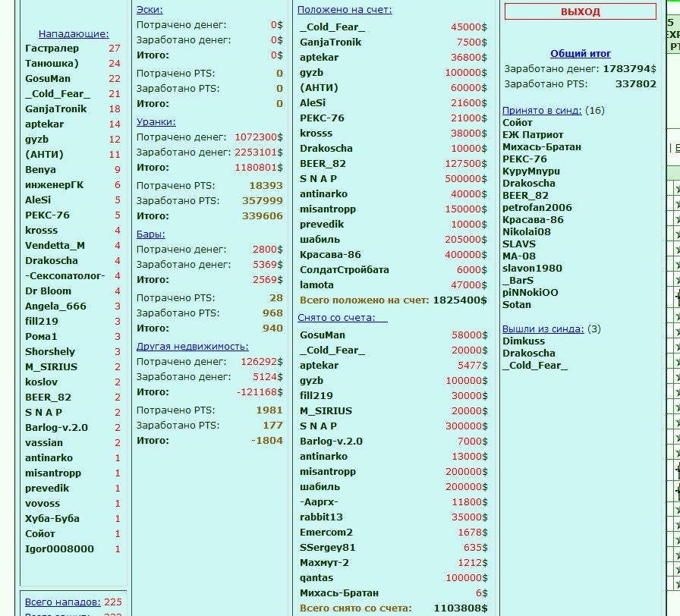Select attacker Рома1 in the list
Screen dimensions: 680x616
(41, 337)
